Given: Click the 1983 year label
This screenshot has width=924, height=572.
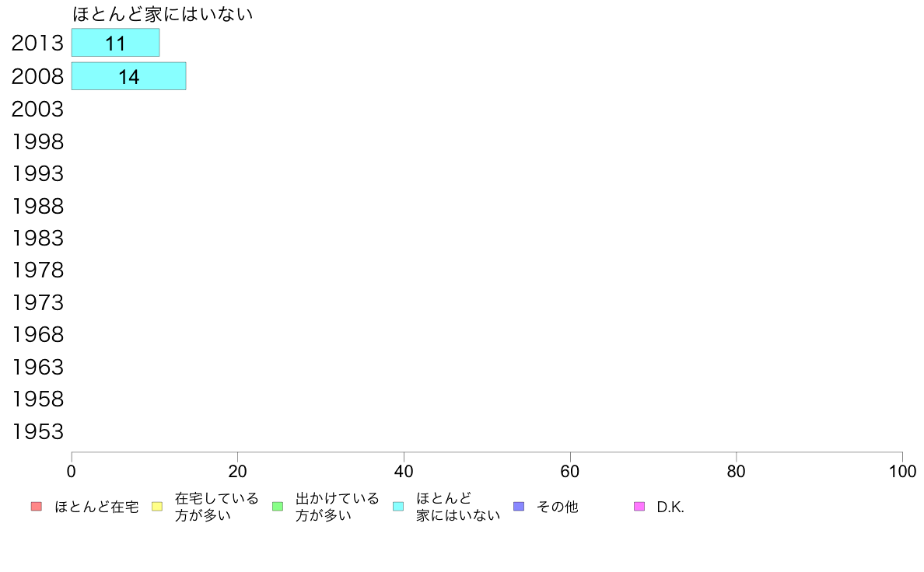Looking at the screenshot, I should [37, 238].
